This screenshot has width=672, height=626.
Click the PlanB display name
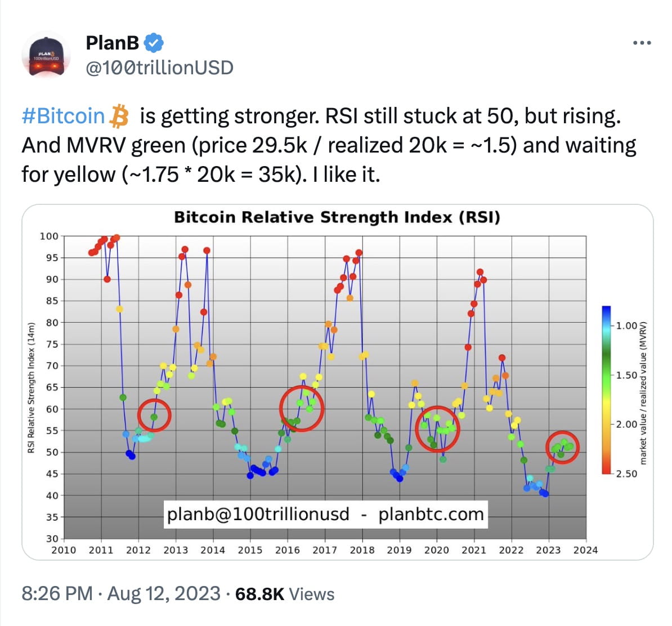coord(111,42)
